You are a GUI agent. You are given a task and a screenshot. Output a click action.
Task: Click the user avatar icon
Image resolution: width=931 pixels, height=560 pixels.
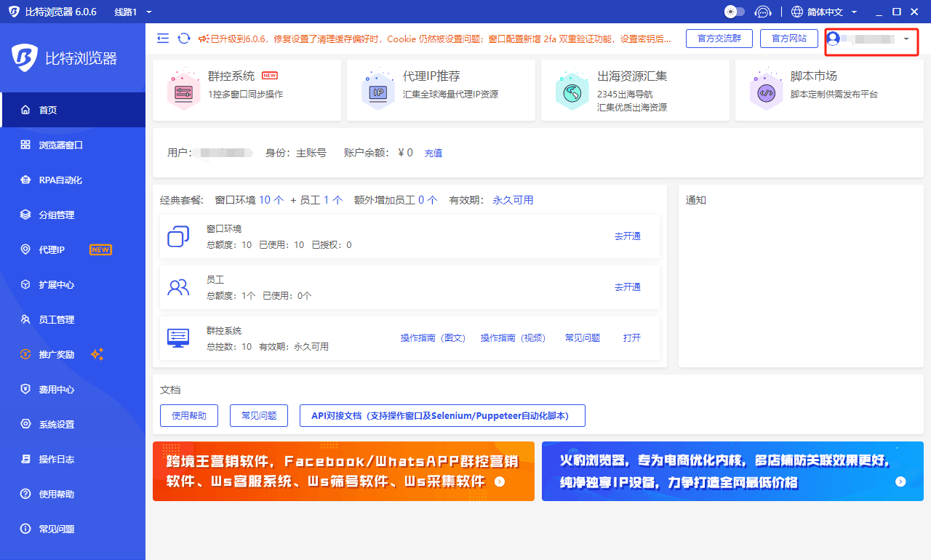tap(834, 39)
